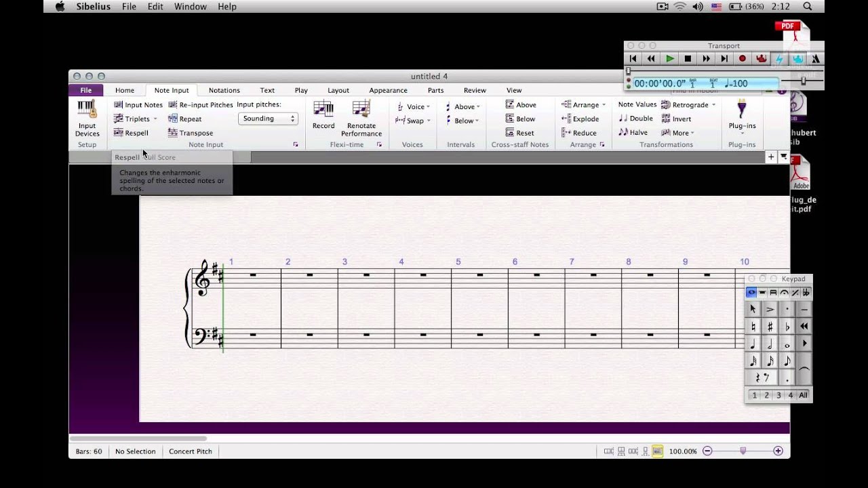This screenshot has width=868, height=488.
Task: Select quarter note on the Keypad
Action: (753, 344)
